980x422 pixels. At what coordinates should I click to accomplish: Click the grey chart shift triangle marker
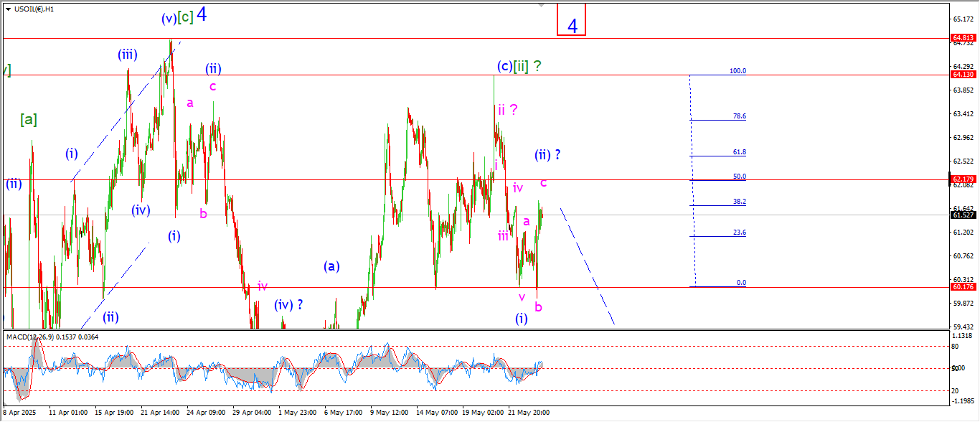tap(542, 5)
